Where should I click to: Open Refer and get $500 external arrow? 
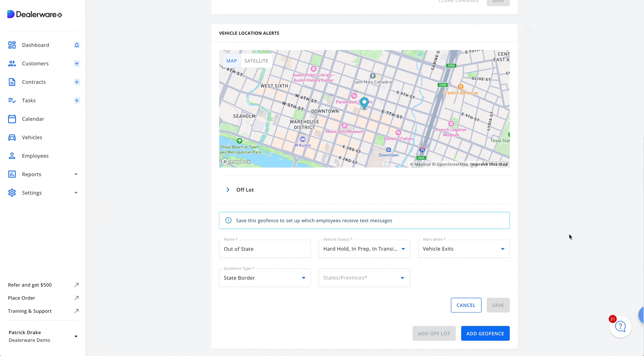[77, 285]
